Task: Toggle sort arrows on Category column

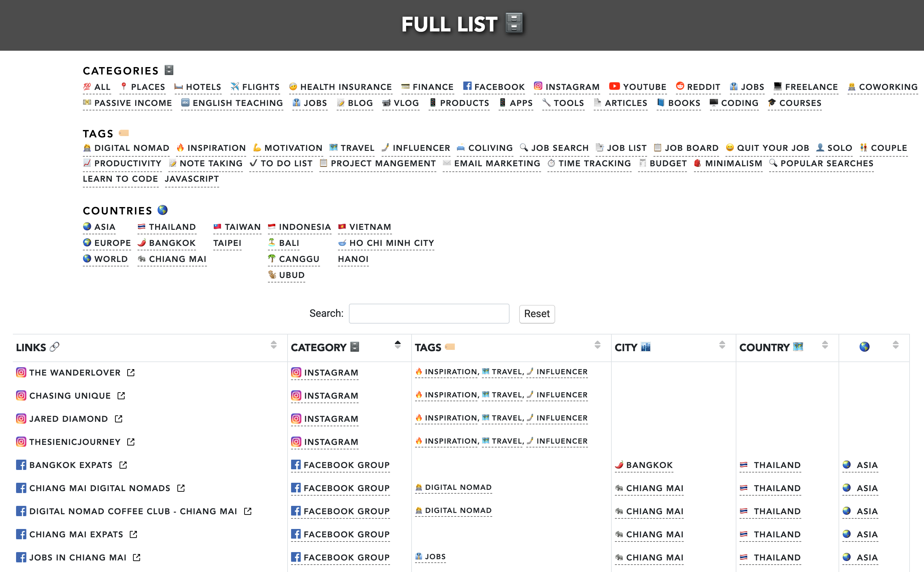Action: tap(397, 345)
